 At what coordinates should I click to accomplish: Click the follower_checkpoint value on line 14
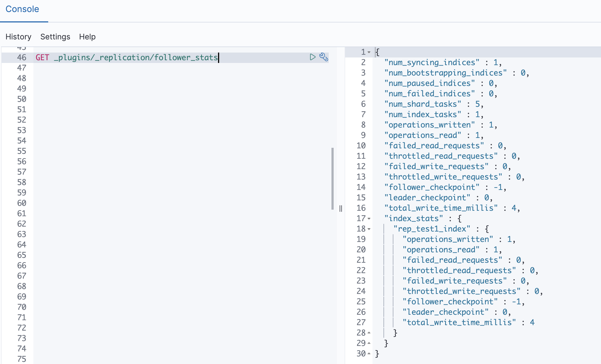(x=498, y=187)
